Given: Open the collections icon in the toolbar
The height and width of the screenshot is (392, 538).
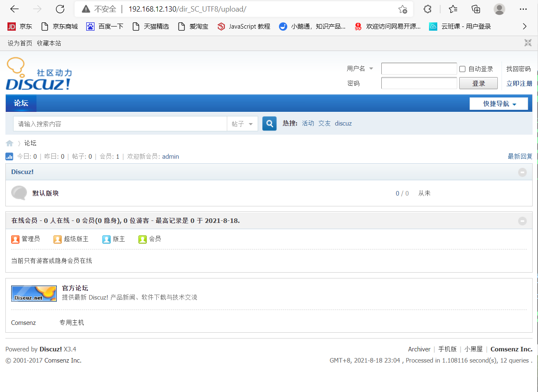Looking at the screenshot, I should click(476, 9).
